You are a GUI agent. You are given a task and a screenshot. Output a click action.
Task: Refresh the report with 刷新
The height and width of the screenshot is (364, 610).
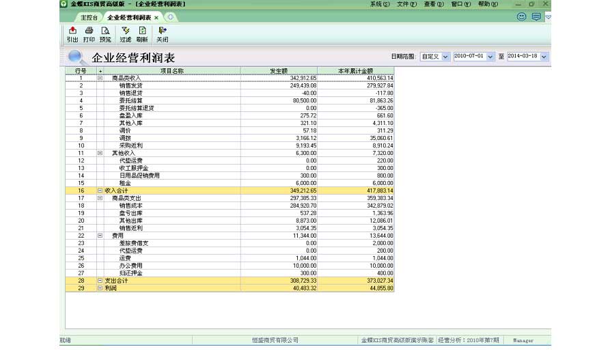pos(142,34)
